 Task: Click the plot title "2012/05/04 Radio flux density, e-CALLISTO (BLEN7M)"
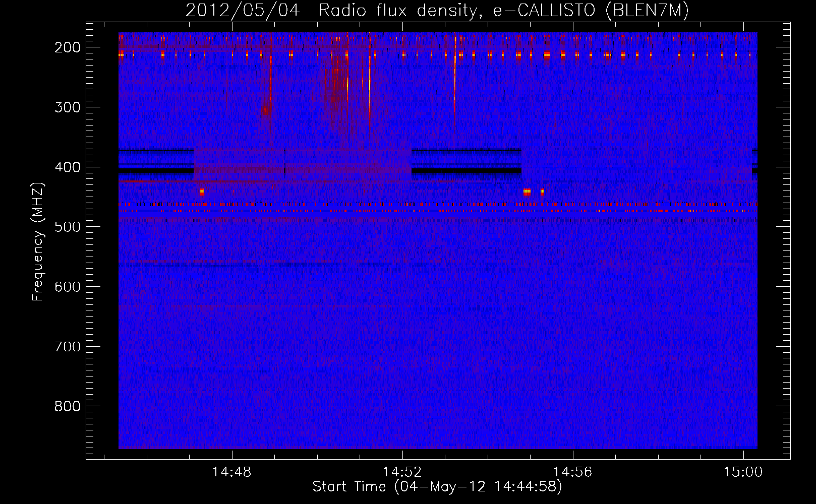pos(437,11)
